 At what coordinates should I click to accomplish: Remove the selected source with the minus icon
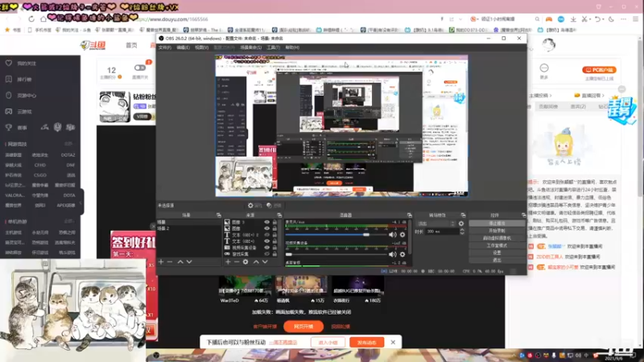237,262
